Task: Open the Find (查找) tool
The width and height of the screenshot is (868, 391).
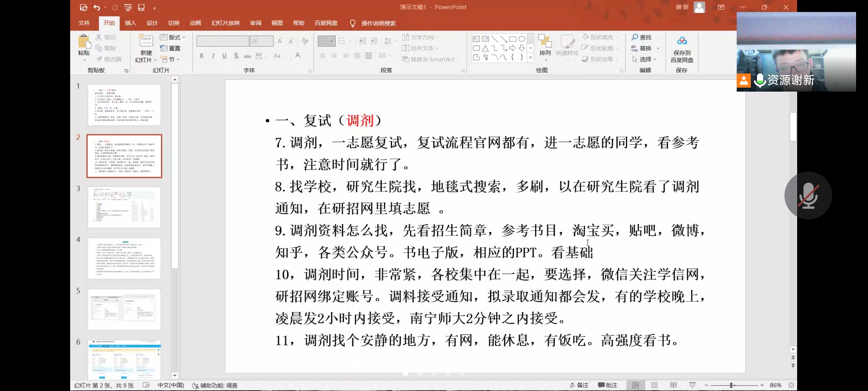Action: click(x=641, y=37)
